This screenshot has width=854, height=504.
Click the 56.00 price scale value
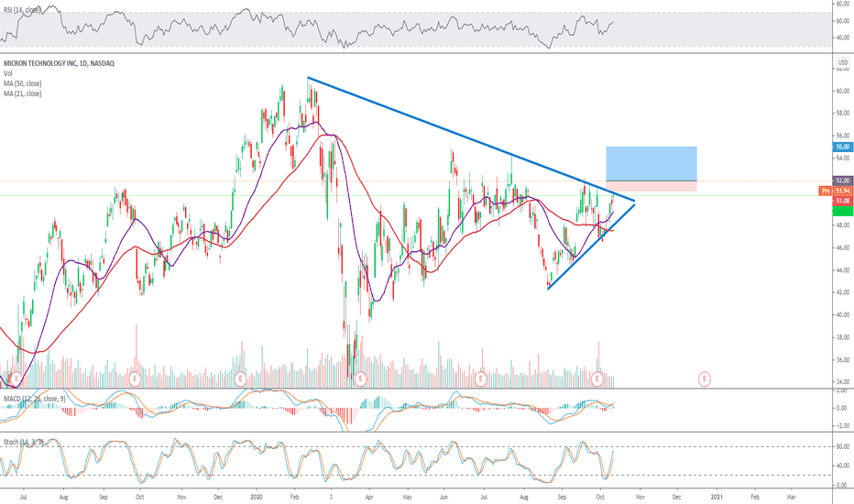click(843, 136)
